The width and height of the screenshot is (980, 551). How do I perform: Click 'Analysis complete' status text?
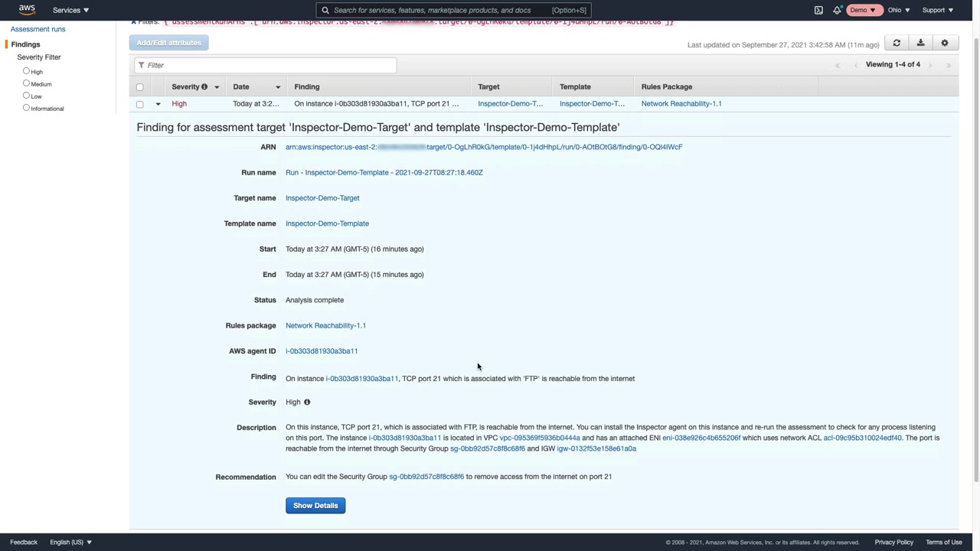(315, 300)
